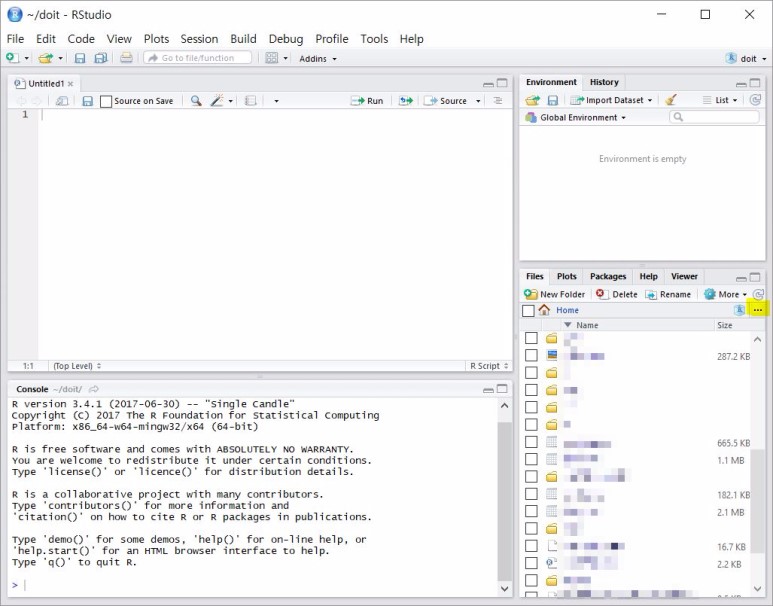Screen dimensions: 773x606
Task: Switch to the Plots tab
Action: pyautogui.click(x=566, y=277)
